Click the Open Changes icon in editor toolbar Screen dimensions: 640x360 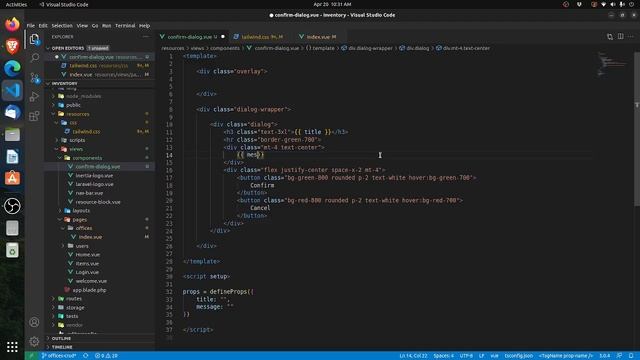(610, 37)
